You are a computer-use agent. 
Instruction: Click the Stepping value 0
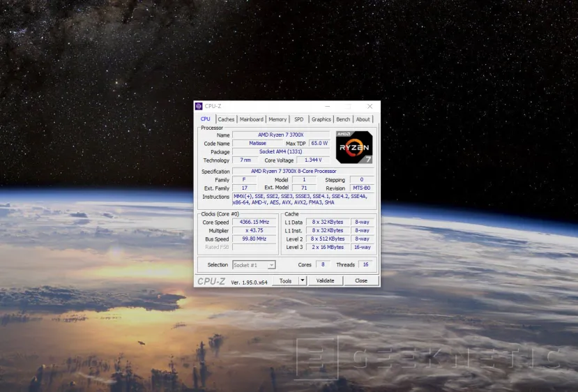(x=362, y=179)
